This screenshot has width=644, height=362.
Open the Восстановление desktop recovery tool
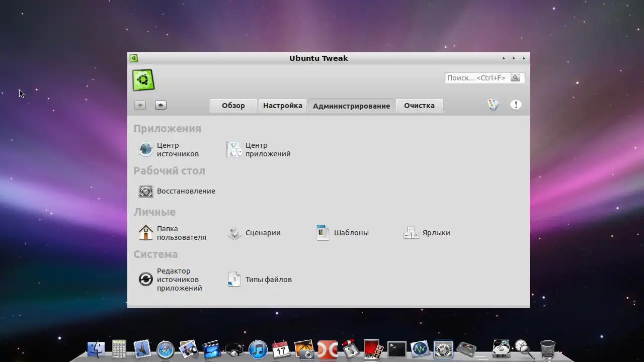pyautogui.click(x=177, y=191)
